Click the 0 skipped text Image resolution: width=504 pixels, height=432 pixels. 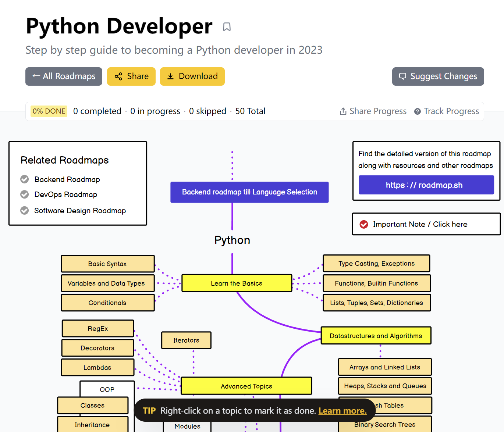pos(207,111)
